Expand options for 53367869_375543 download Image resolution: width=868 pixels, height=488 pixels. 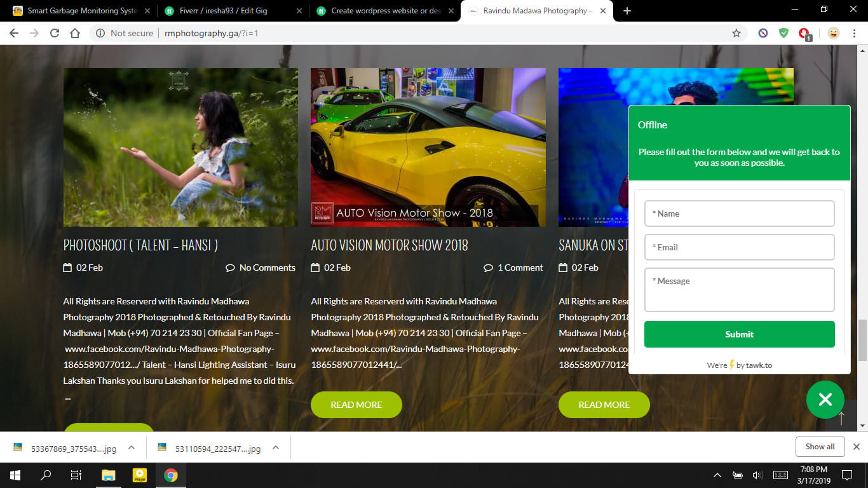pos(132,447)
